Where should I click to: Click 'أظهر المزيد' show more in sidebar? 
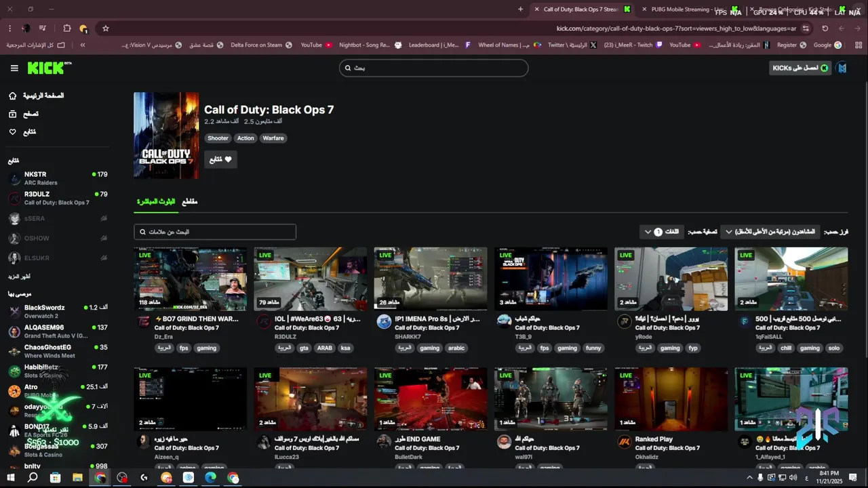pos(19,277)
